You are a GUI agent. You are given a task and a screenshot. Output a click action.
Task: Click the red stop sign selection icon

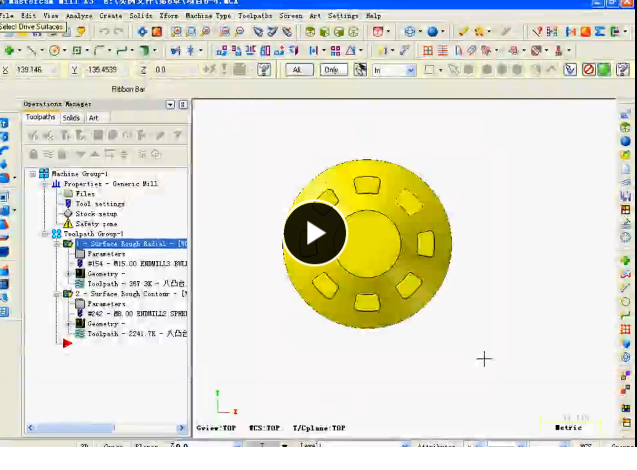point(588,69)
